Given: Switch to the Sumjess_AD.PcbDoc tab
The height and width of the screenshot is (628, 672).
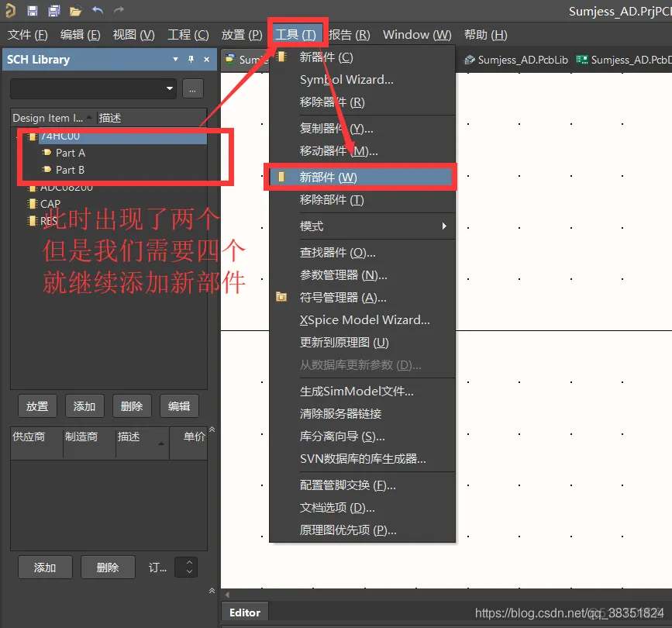Looking at the screenshot, I should (x=624, y=60).
